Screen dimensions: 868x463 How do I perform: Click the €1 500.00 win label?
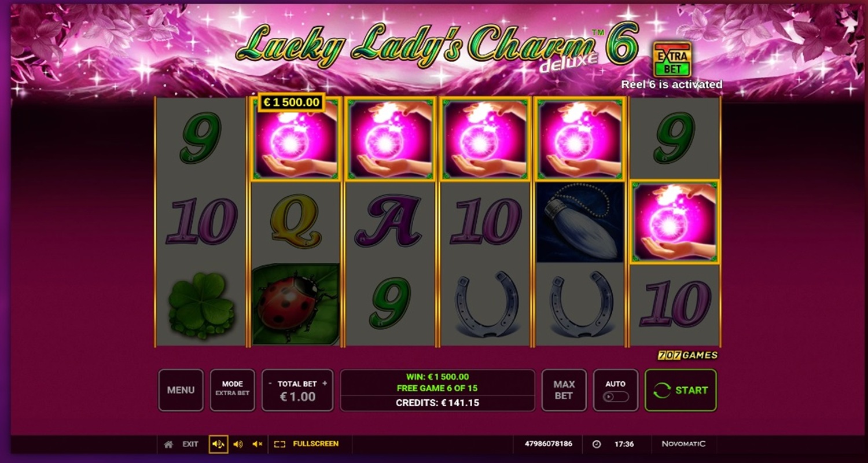(292, 102)
